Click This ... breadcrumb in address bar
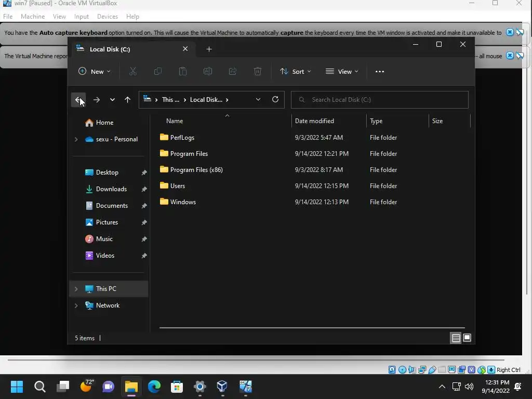Viewport: 532px width, 399px height. (170, 100)
